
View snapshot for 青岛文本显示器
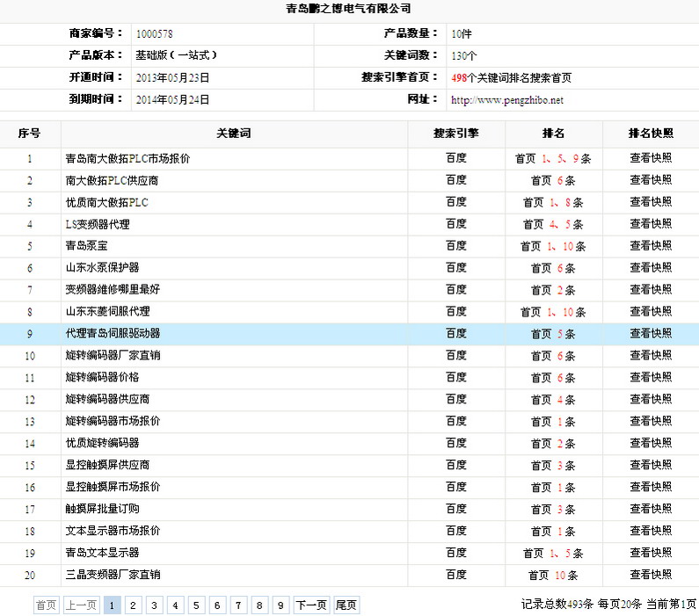click(651, 553)
